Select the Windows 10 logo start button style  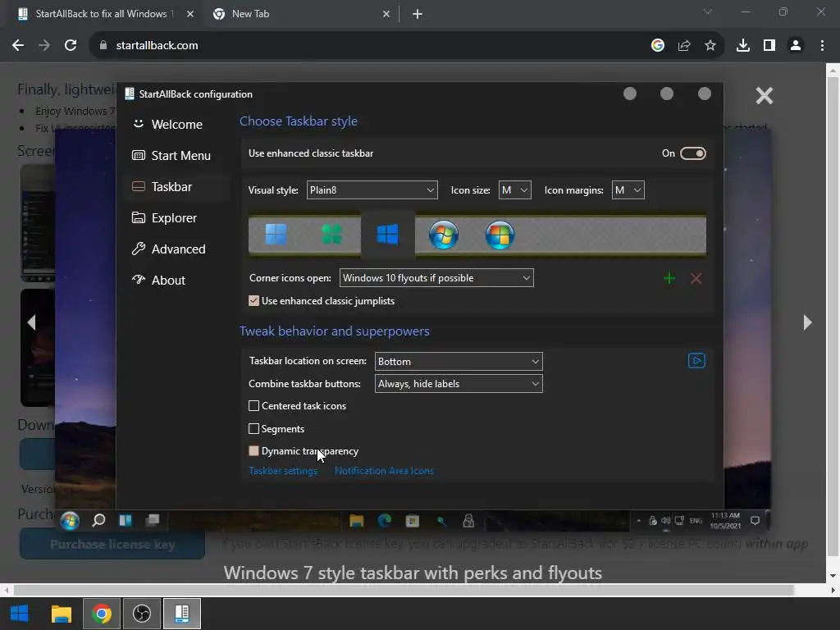387,235
